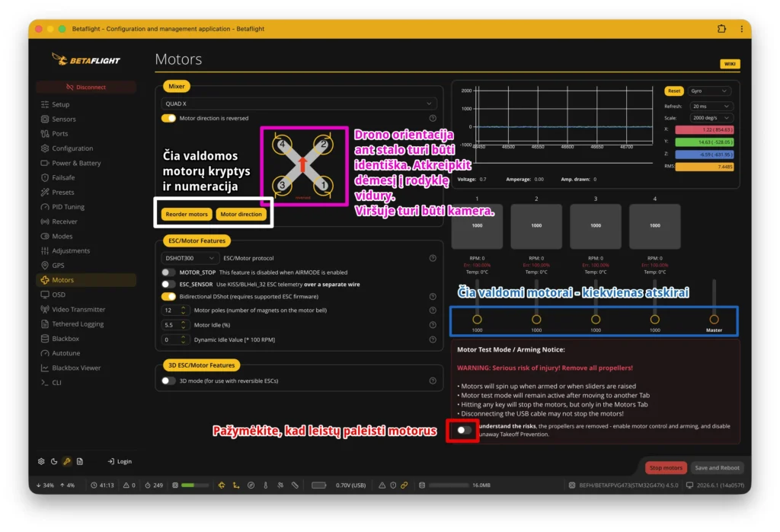Reset the gyro graph with Reset button
The width and height of the screenshot is (780, 532).
click(674, 91)
